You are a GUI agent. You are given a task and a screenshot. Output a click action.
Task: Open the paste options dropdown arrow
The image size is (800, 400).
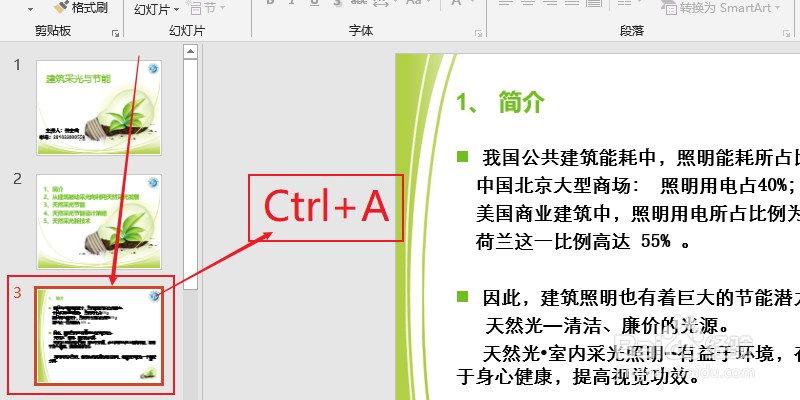pyautogui.click(x=30, y=9)
